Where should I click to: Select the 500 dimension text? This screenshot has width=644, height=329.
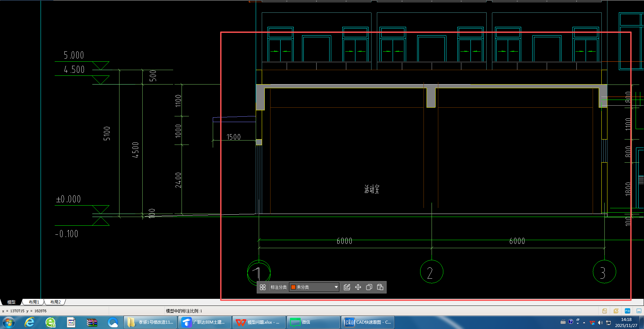[153, 76]
